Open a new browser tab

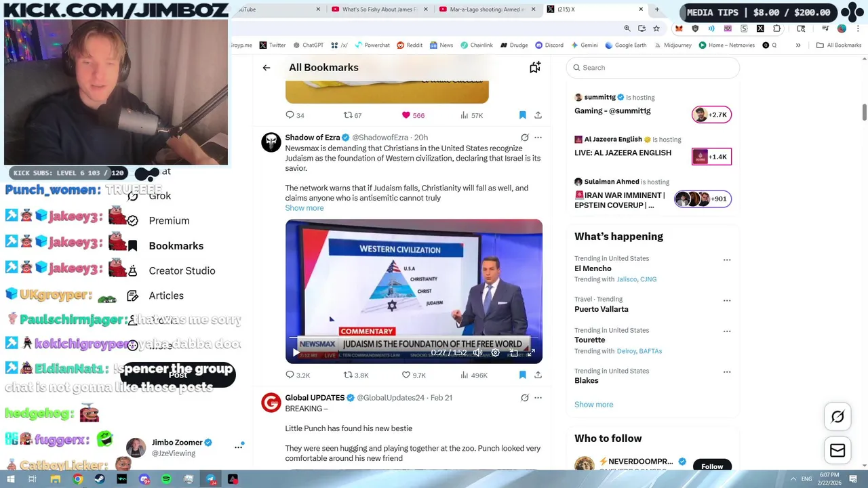tap(656, 9)
